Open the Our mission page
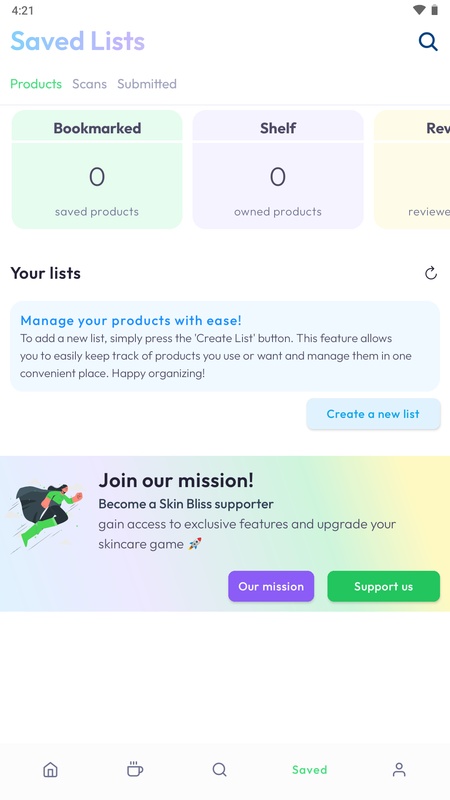450x800 pixels. pos(271,586)
